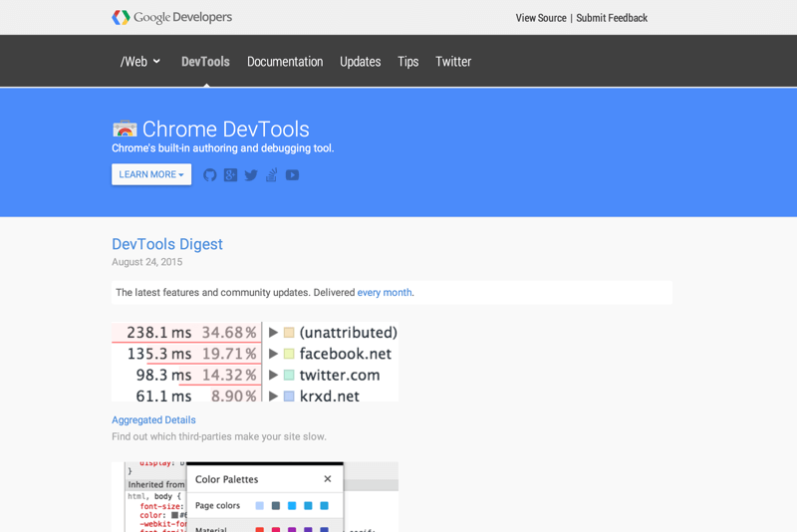Open the LEARN MORE dropdown button
The height and width of the screenshot is (532, 797).
(151, 174)
